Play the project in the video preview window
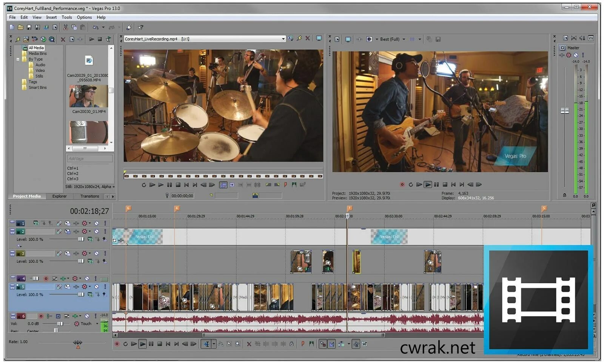 point(428,184)
